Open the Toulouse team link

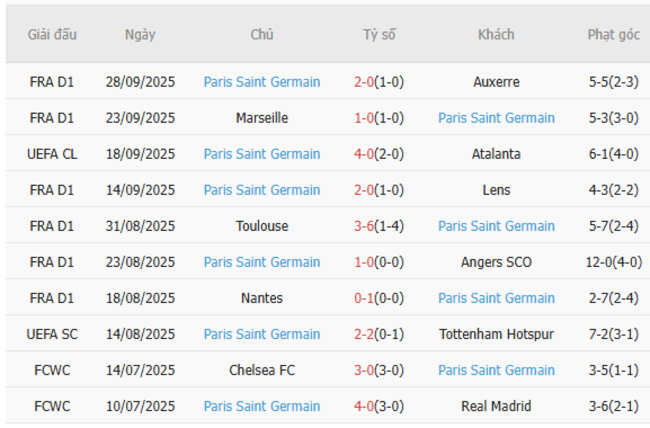(262, 226)
